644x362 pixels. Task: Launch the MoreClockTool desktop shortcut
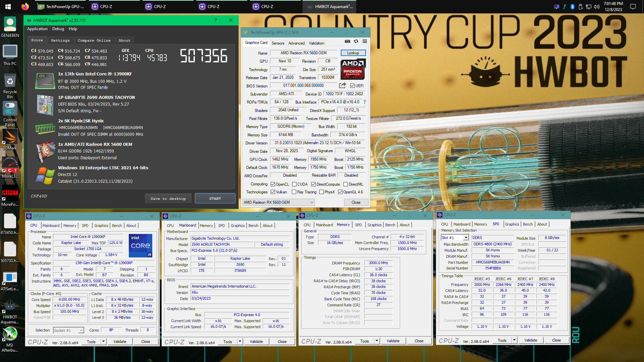click(10, 168)
